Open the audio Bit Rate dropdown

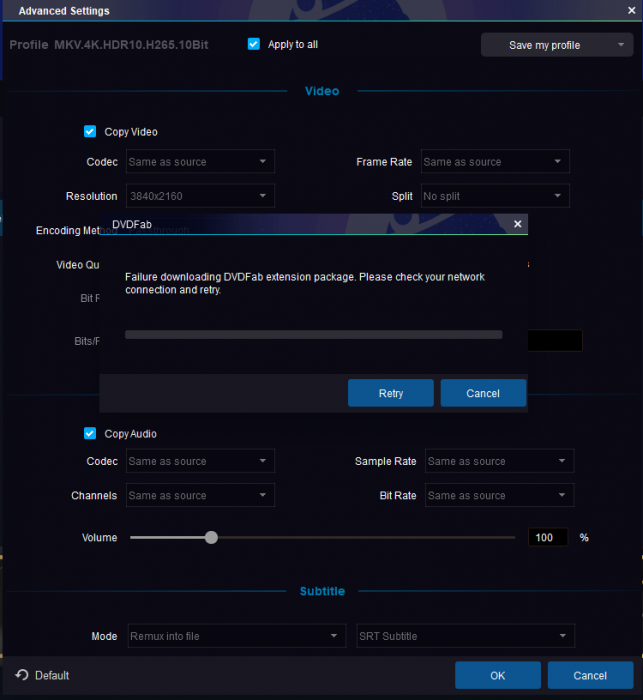point(499,496)
